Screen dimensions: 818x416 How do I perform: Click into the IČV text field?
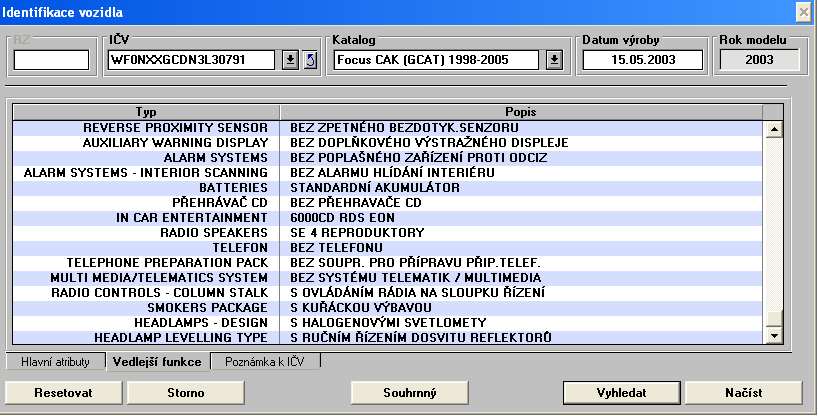(190, 60)
